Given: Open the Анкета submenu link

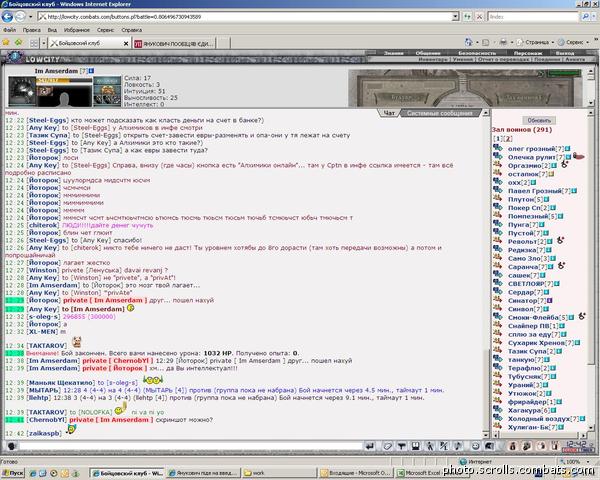Looking at the screenshot, I should coord(575,59).
